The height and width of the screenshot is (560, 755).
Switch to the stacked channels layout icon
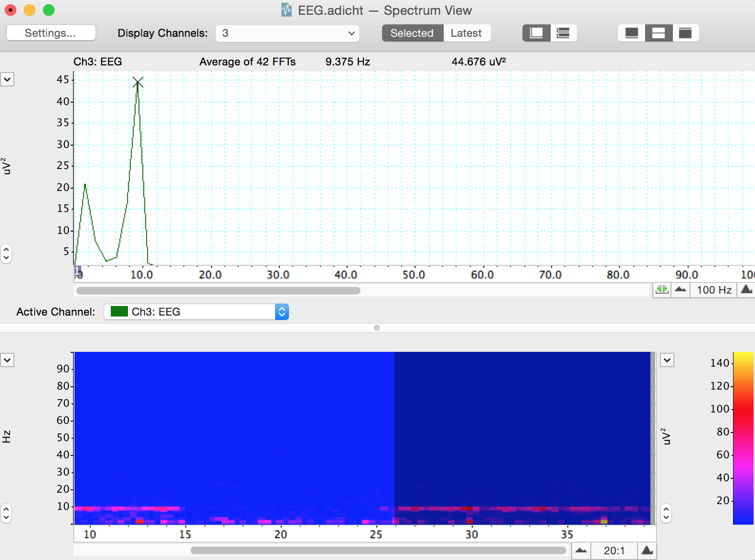coord(564,33)
